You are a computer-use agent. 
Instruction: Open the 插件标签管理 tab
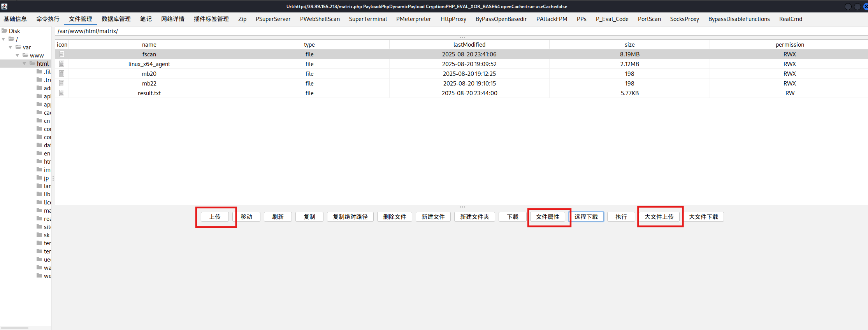211,19
